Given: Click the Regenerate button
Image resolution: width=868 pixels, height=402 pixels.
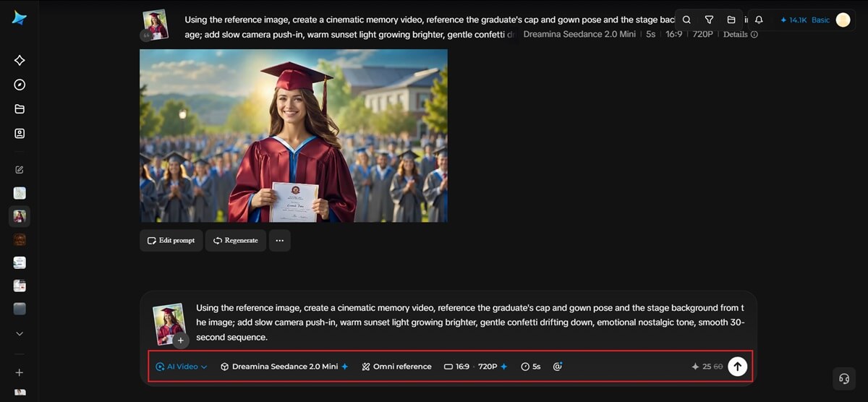Looking at the screenshot, I should tap(236, 240).
